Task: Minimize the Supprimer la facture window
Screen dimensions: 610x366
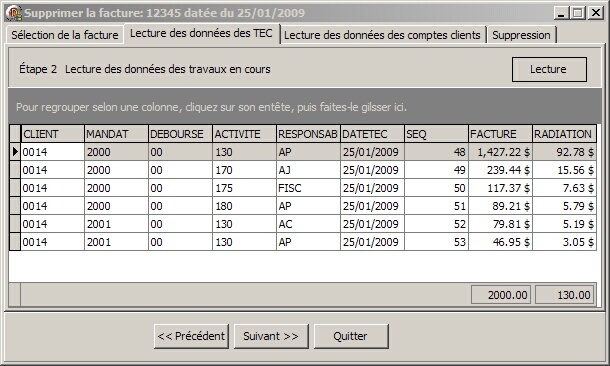Action: coord(561,13)
